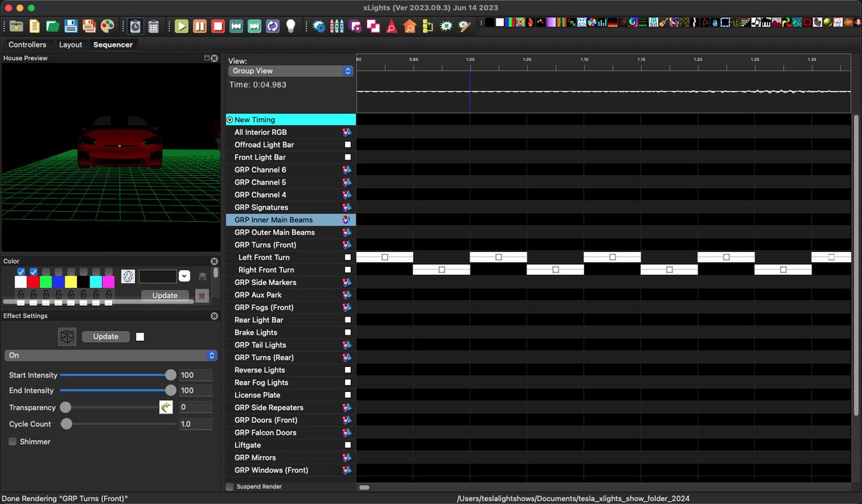Click group icon on GRP Tail Lights row
Screen dimensions: 862x504
coord(347,345)
